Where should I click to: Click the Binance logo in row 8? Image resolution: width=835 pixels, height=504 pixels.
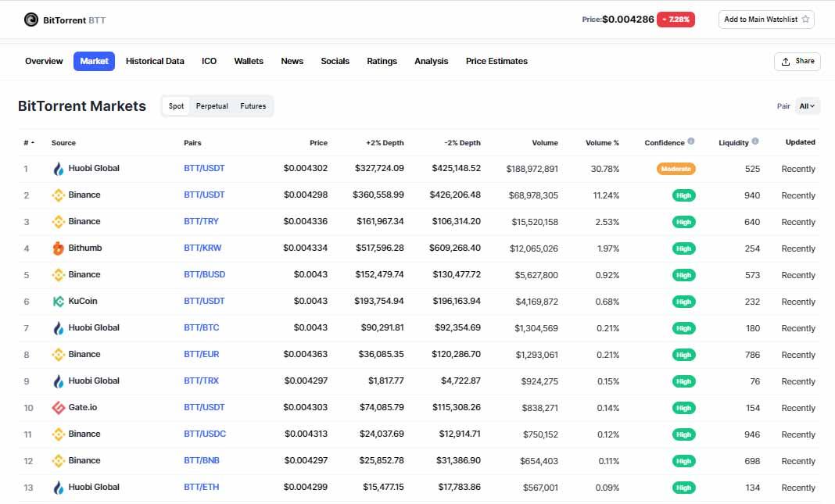[x=59, y=355]
